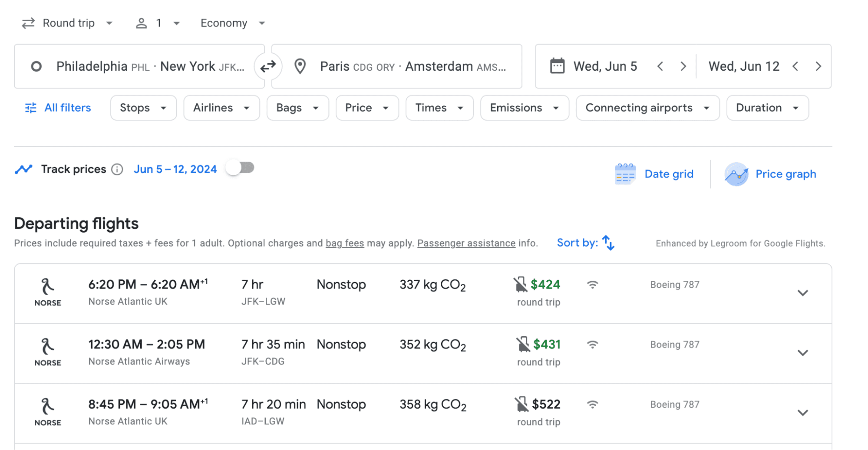The image size is (868, 450).
Task: Open All filters panel
Action: tap(58, 108)
